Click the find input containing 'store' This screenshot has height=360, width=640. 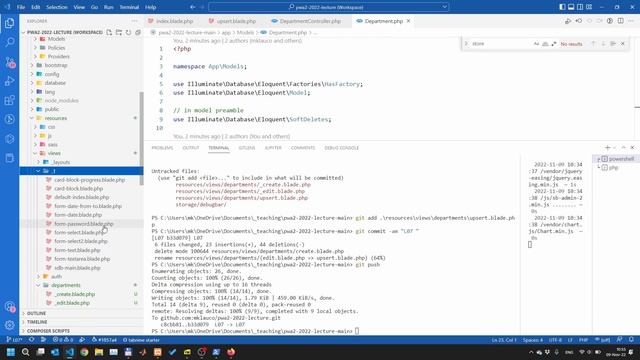point(501,44)
